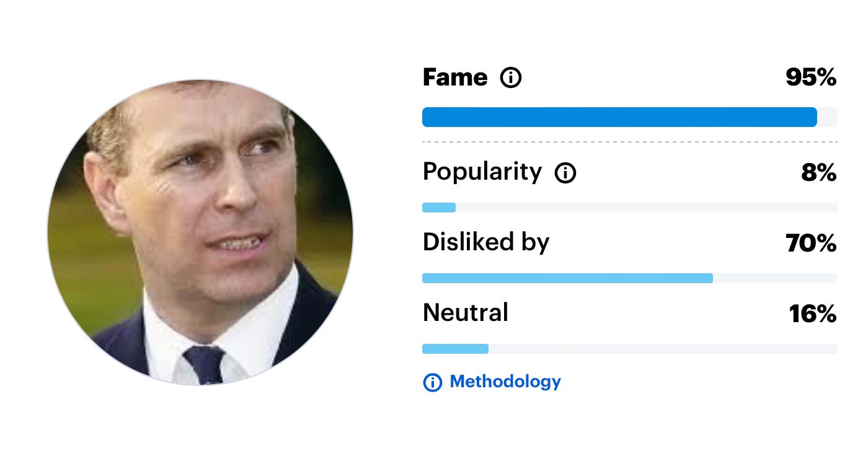The image size is (868, 456).
Task: Click the info icon next to Fame
Action: point(511,78)
